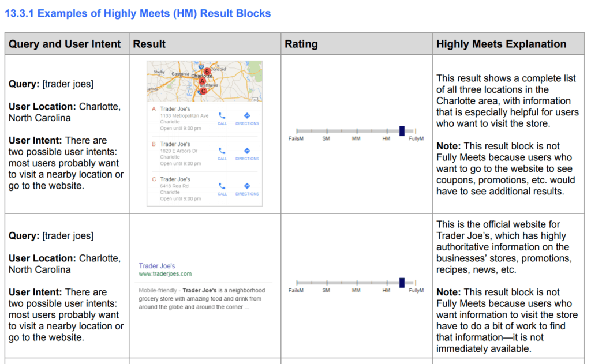Viewport: 591px width, 364px height.
Task: Click directions icon for 1820 E Arbors Dr
Action: 247,151
